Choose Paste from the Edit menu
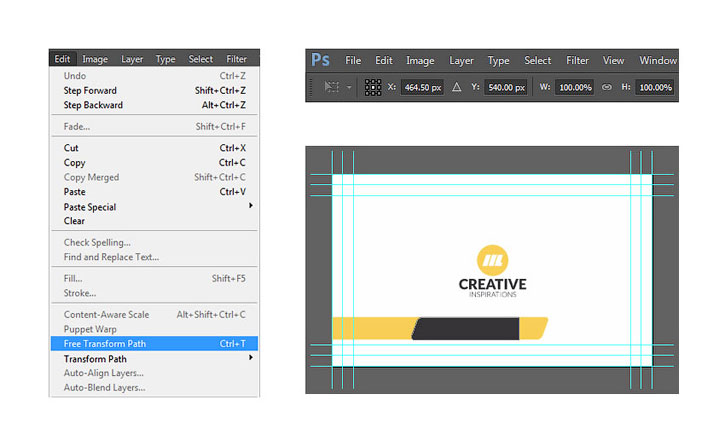This screenshot has width=725, height=446. point(154,192)
